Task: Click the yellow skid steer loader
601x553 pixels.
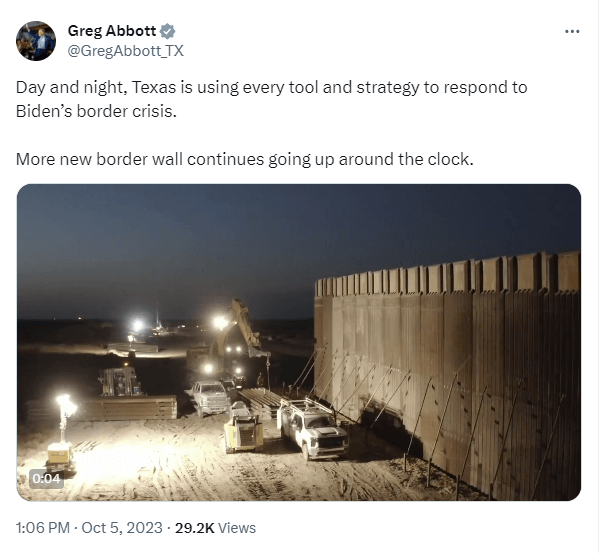Action: (243, 428)
